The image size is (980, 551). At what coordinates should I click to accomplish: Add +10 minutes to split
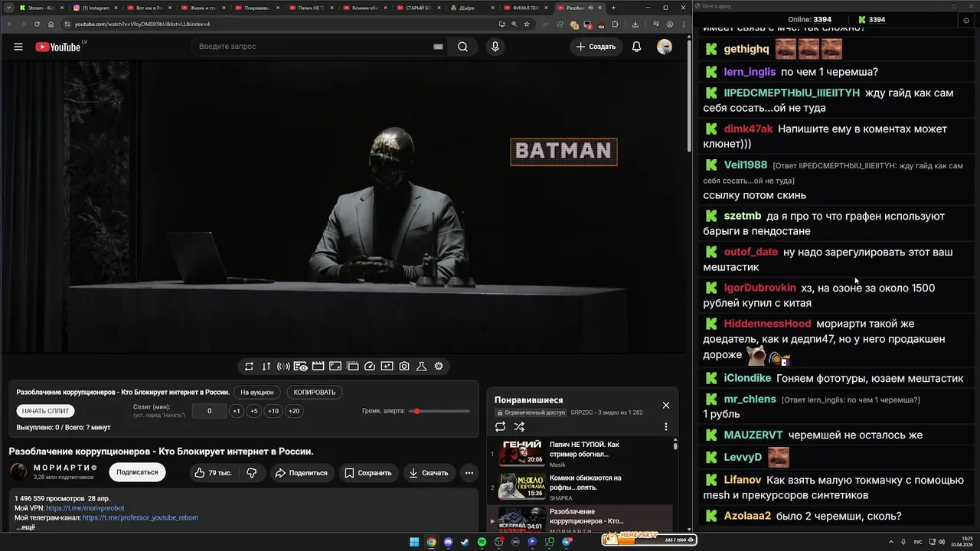coord(273,411)
